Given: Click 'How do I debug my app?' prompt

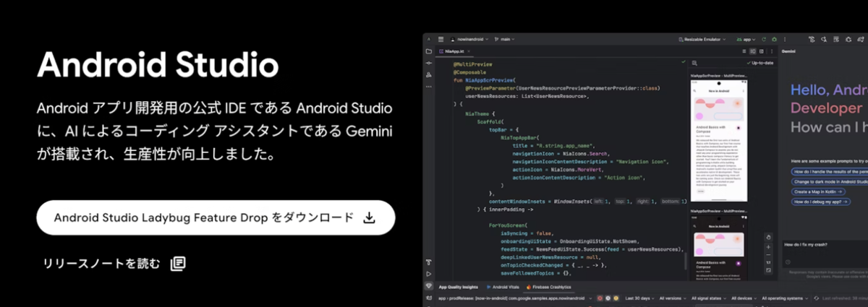Looking at the screenshot, I should [x=820, y=202].
